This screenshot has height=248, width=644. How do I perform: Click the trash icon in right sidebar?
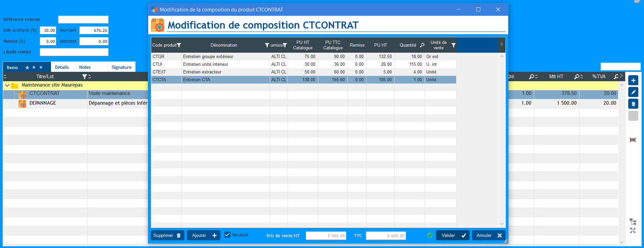tap(633, 104)
